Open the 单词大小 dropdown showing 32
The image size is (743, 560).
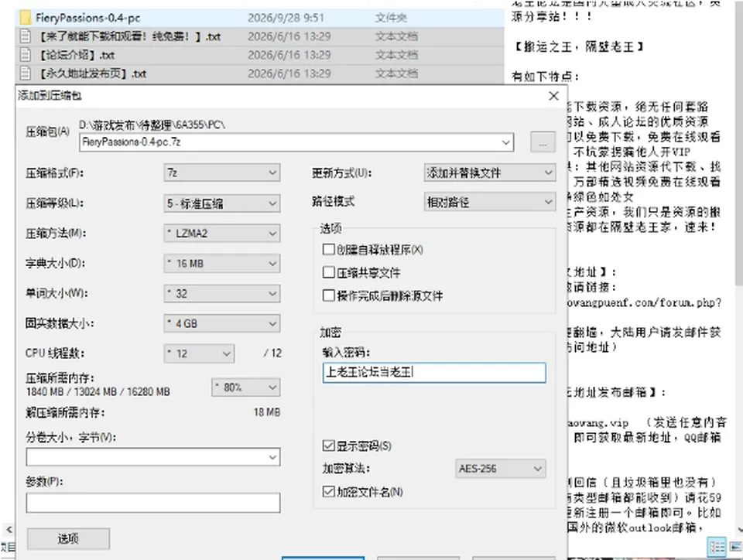click(222, 293)
